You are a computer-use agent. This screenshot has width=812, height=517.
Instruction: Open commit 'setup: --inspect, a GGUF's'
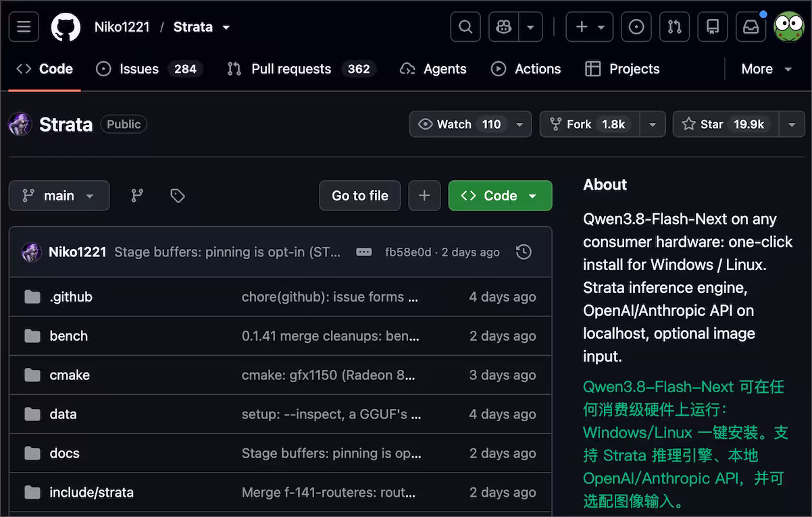(331, 414)
